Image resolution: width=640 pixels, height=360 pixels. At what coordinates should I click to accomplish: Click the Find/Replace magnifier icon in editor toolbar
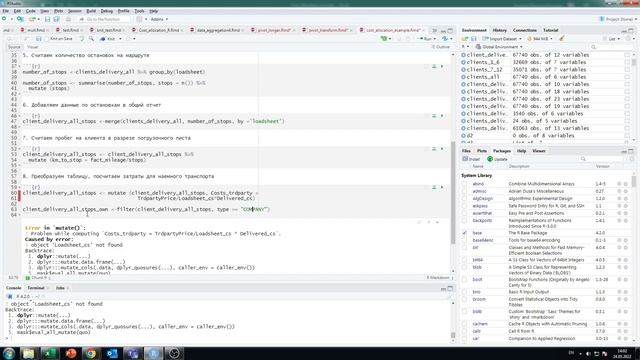point(91,39)
